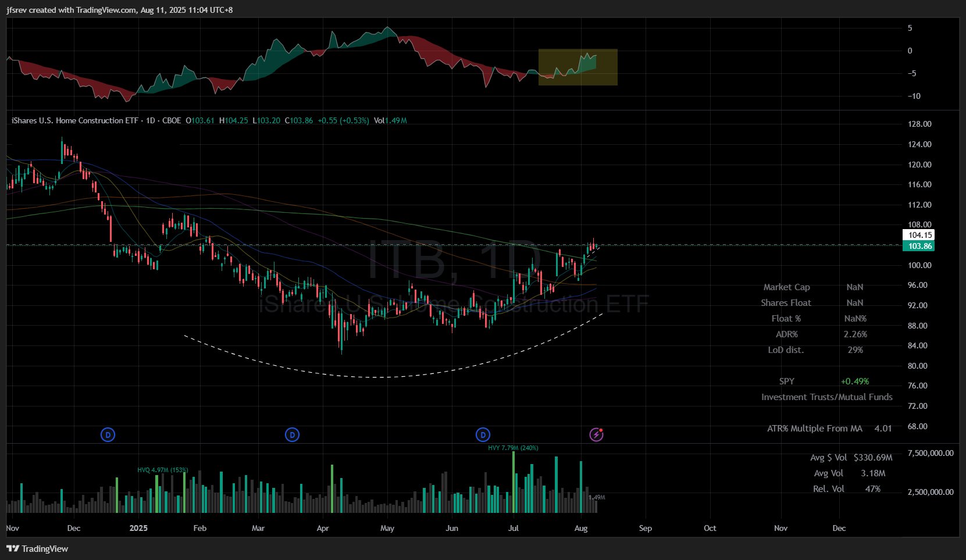Image resolution: width=966 pixels, height=560 pixels.
Task: Click the Shares Float row label
Action: pos(786,303)
